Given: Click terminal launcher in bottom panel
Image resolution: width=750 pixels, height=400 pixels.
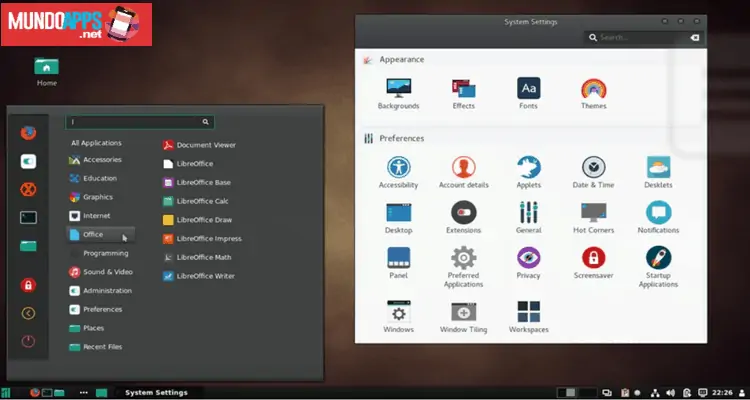Looking at the screenshot, I should pos(47,392).
